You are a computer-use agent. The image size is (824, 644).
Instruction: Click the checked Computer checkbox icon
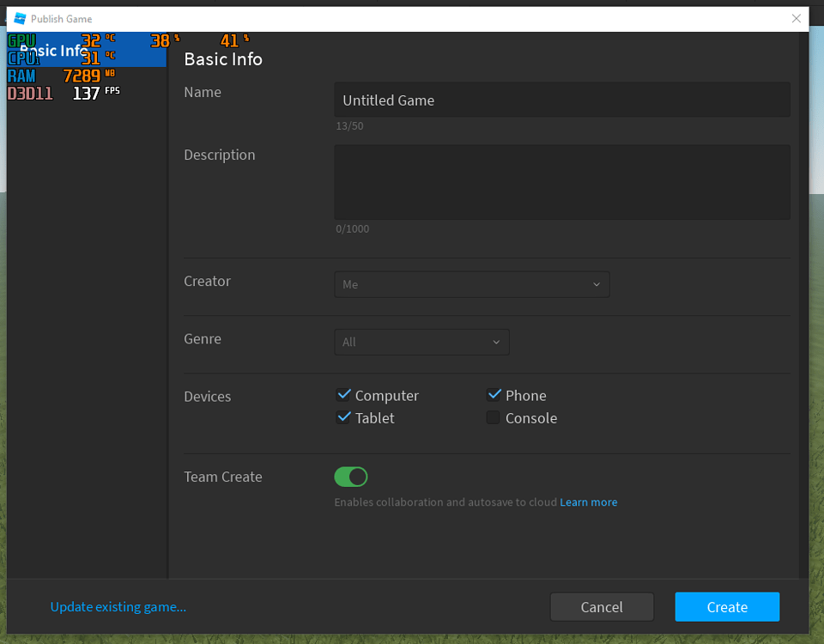[x=343, y=394]
